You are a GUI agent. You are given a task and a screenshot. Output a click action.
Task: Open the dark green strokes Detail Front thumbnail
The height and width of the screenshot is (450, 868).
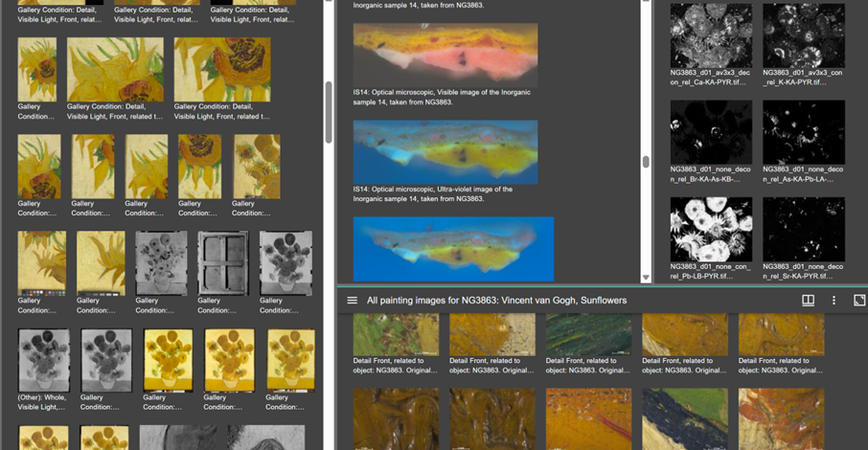pyautogui.click(x=588, y=334)
